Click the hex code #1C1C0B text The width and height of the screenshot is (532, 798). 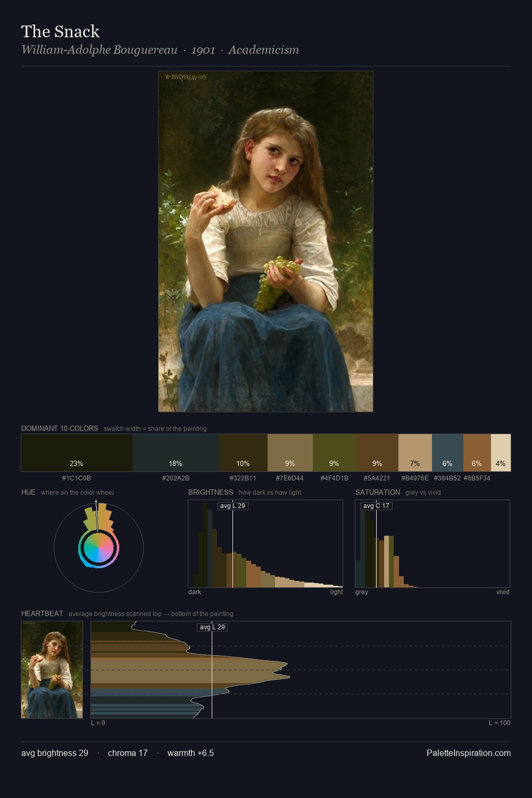pos(77,478)
